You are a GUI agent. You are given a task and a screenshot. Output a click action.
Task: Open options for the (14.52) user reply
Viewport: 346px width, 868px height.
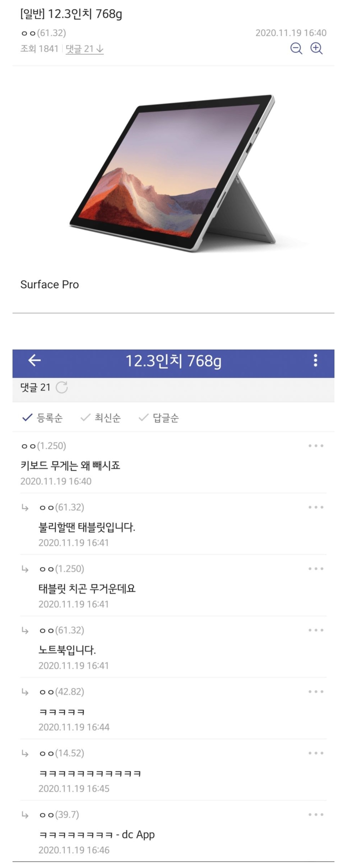point(316,753)
